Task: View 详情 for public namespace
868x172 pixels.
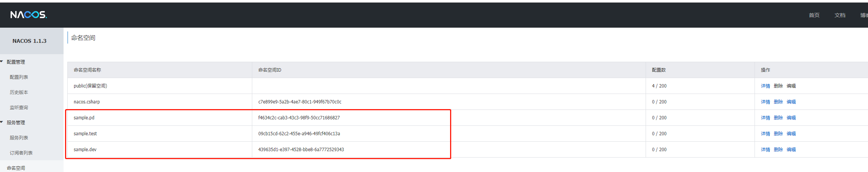Action: 766,86
